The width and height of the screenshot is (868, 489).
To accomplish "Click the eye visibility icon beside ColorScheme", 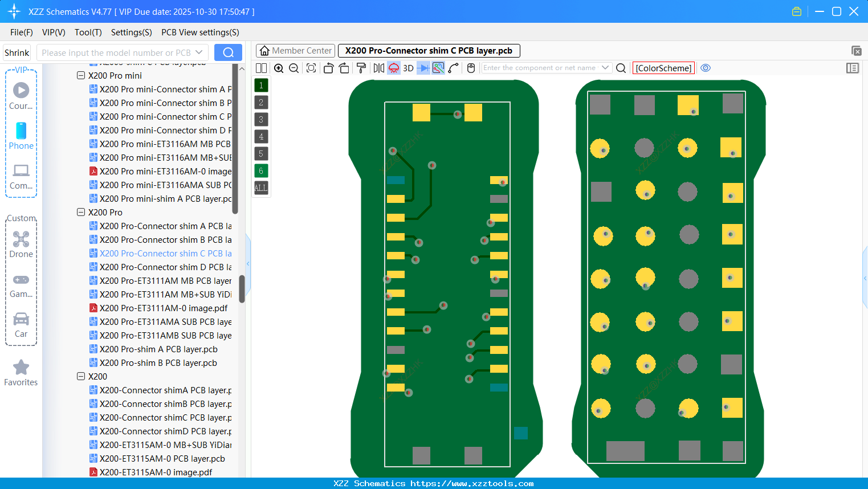I will tap(706, 68).
